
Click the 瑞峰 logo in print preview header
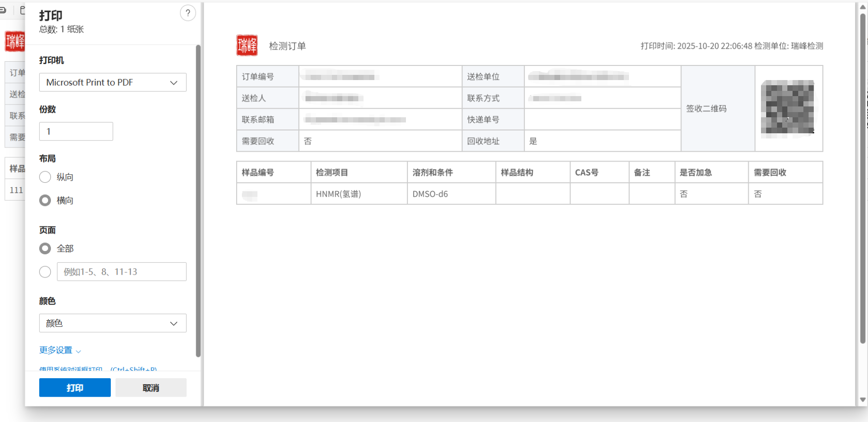click(x=247, y=46)
